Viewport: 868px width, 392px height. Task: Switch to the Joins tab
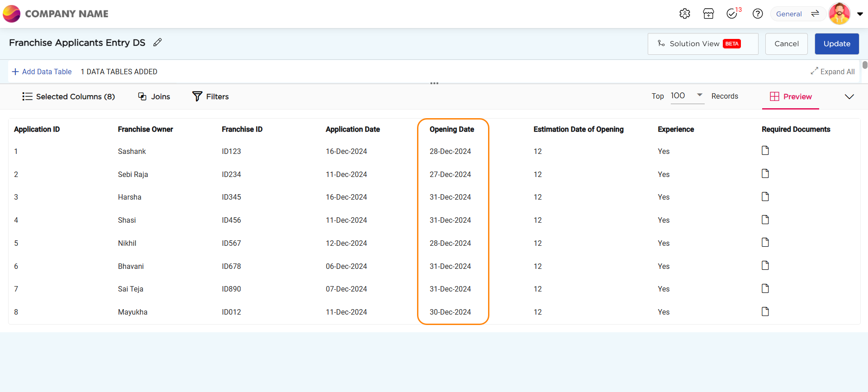[x=154, y=96]
